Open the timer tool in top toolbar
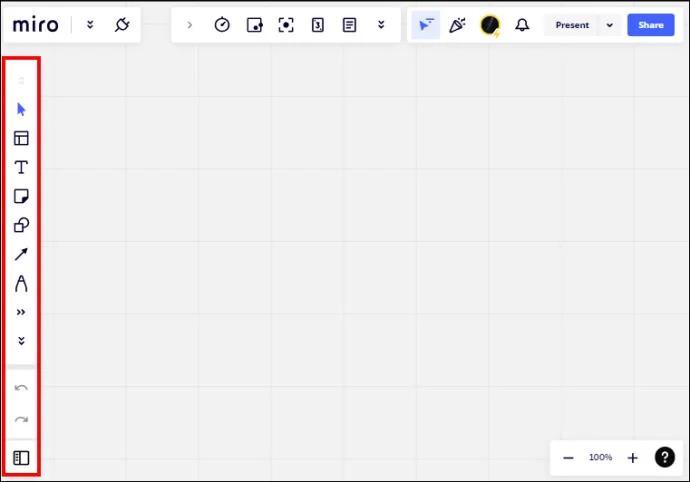This screenshot has width=690, height=482. (222, 25)
